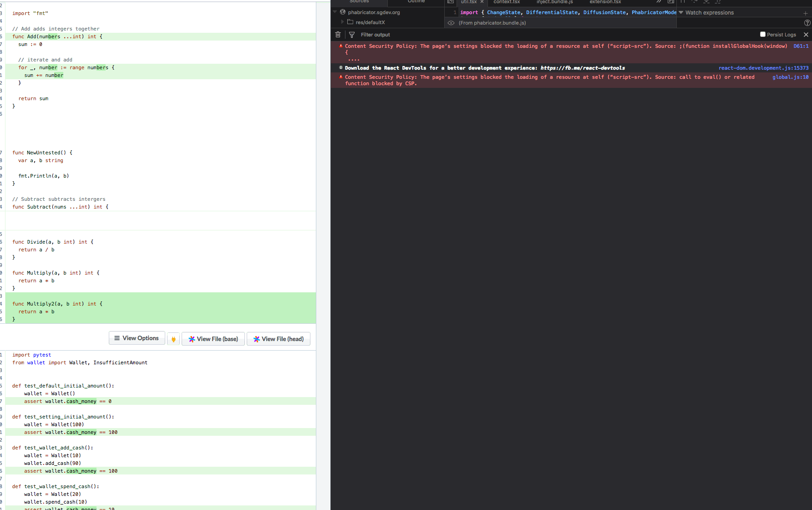Click the 'import pytest' line

[31, 355]
